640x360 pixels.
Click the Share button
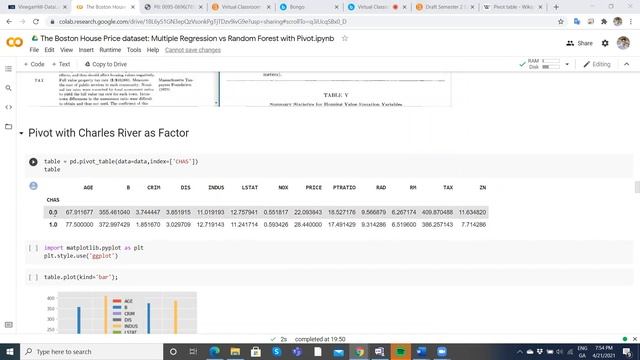point(579,43)
